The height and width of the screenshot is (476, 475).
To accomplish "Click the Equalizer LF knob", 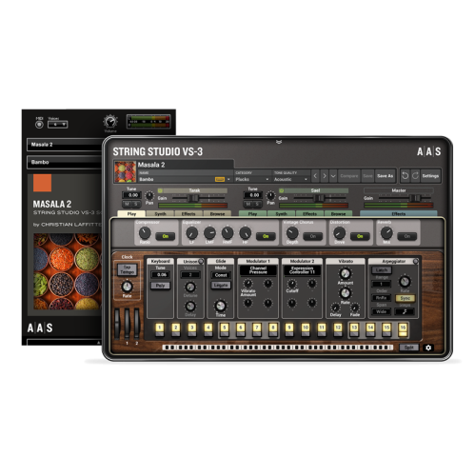I will click(191, 233).
